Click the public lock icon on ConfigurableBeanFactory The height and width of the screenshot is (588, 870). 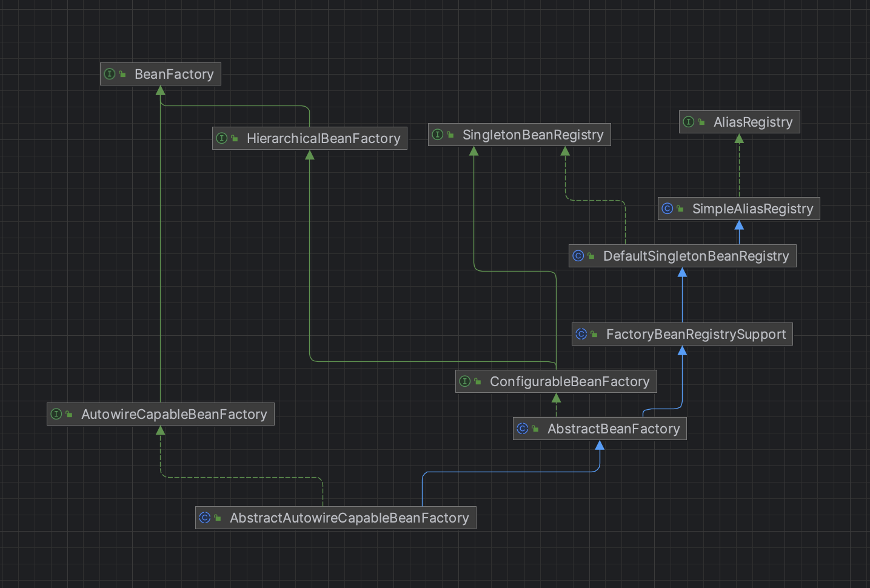(478, 381)
